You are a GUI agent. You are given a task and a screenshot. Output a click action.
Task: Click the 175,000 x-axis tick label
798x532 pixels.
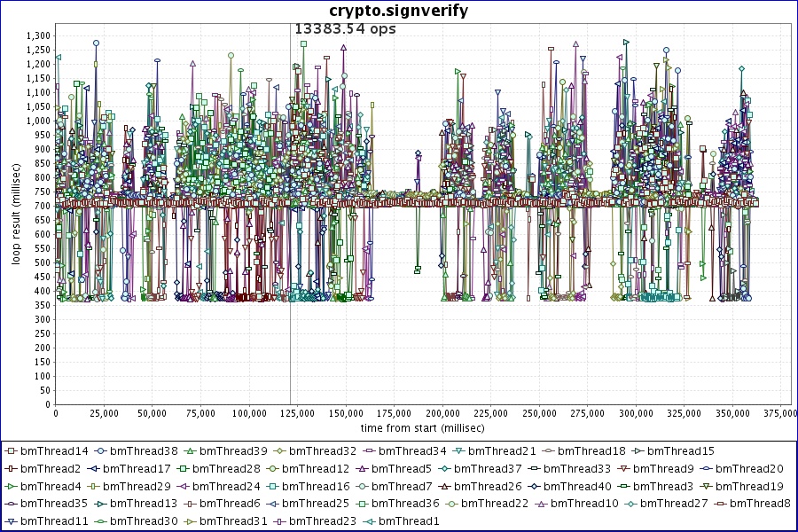pyautogui.click(x=394, y=413)
